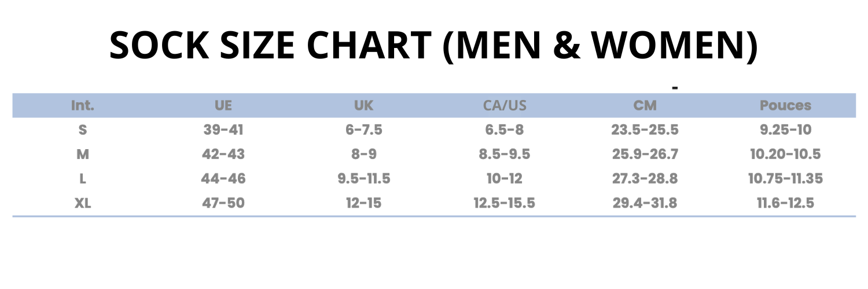Screen dimensions: 868x289
Task: Click the 44-46 UE cell
Action: pyautogui.click(x=223, y=179)
